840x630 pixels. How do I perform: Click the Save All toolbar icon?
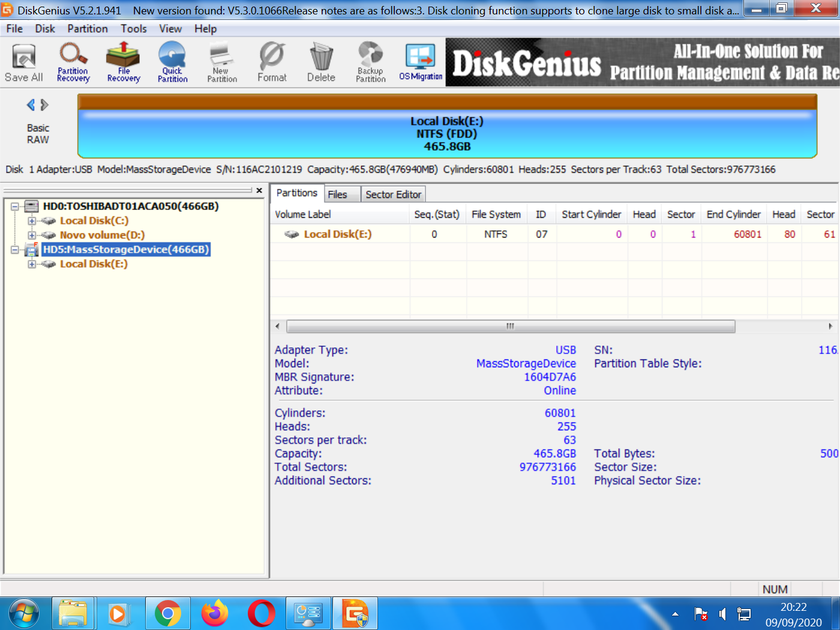(24, 62)
